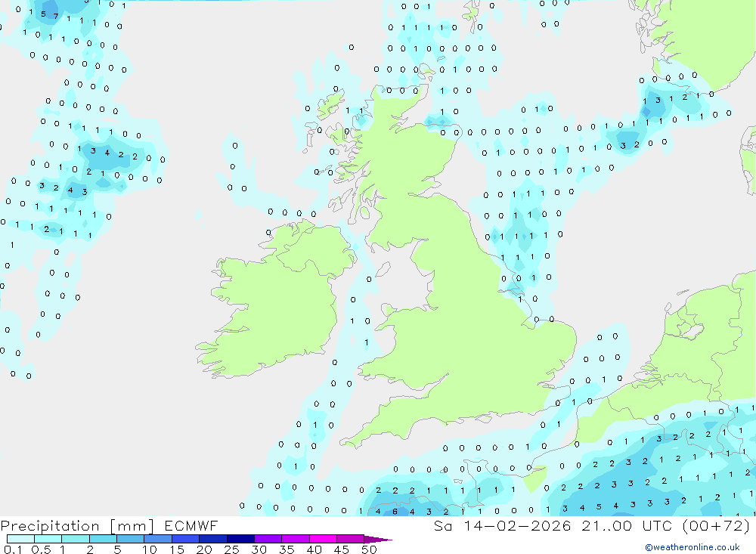The width and height of the screenshot is (756, 554).
Task: Click the '[mm]' unit label
Action: click(132, 526)
